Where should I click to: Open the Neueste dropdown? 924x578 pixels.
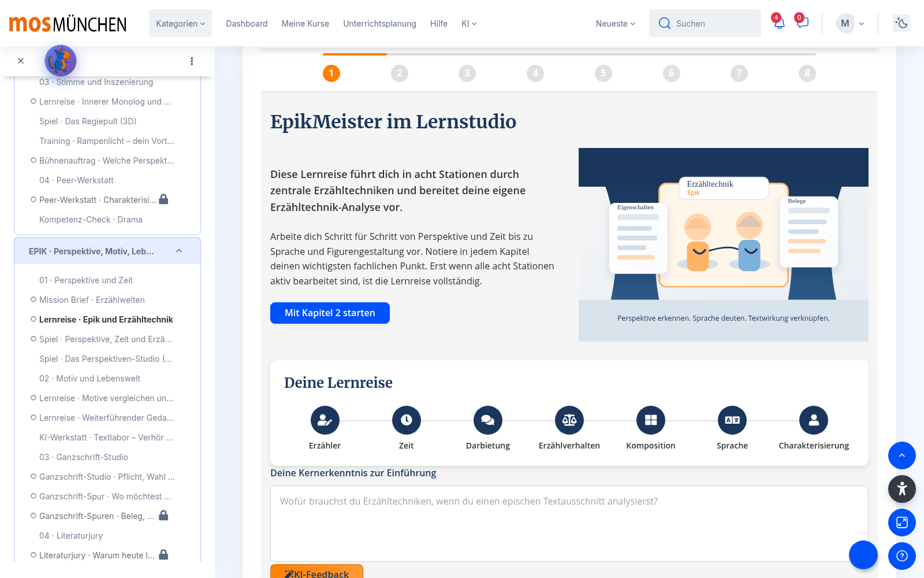(616, 23)
